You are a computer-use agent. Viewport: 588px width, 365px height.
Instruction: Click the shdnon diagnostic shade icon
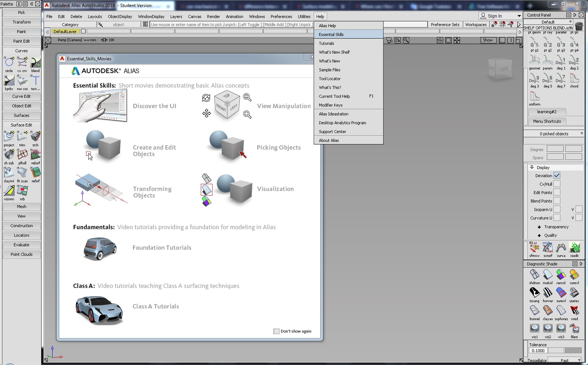(534, 275)
